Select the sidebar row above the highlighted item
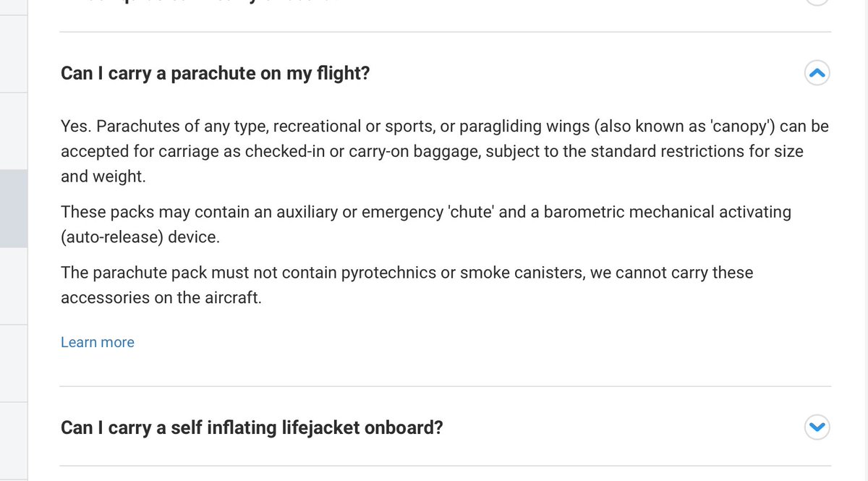The width and height of the screenshot is (868, 481). [13, 130]
